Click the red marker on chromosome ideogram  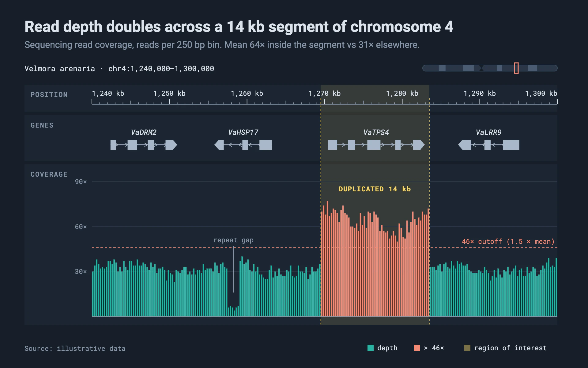point(516,68)
